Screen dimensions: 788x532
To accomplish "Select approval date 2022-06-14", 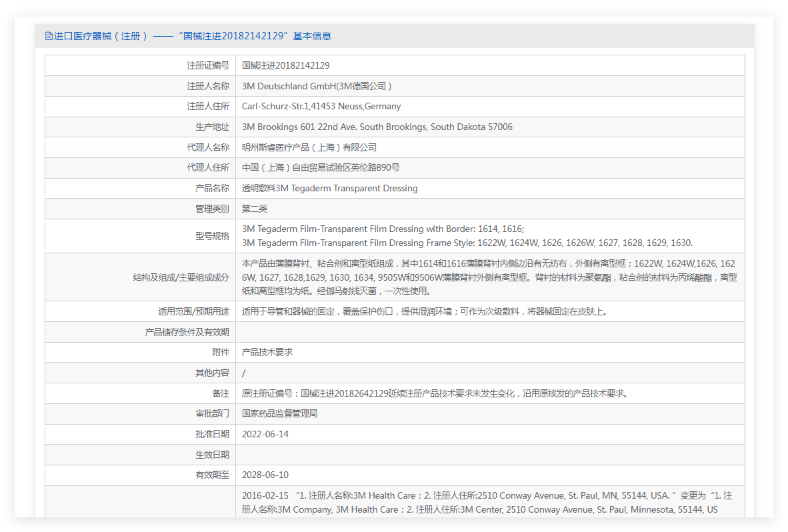I will pos(265,435).
